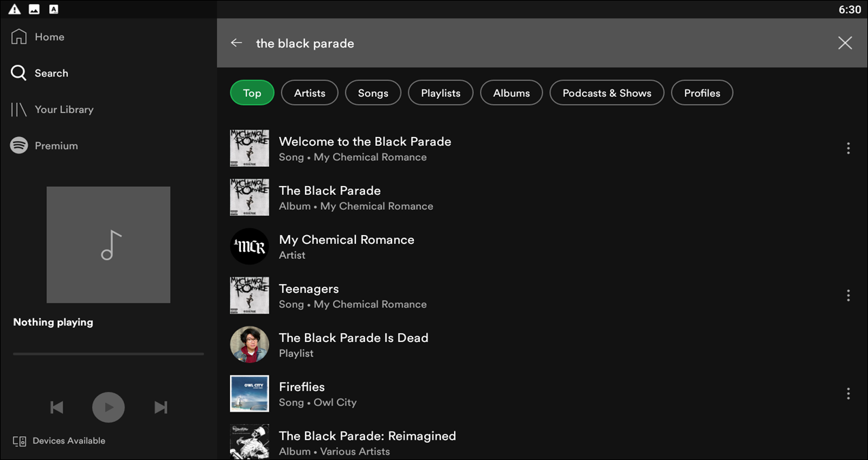Click the Teenagers song cover art
This screenshot has width=868, height=460.
[249, 295]
